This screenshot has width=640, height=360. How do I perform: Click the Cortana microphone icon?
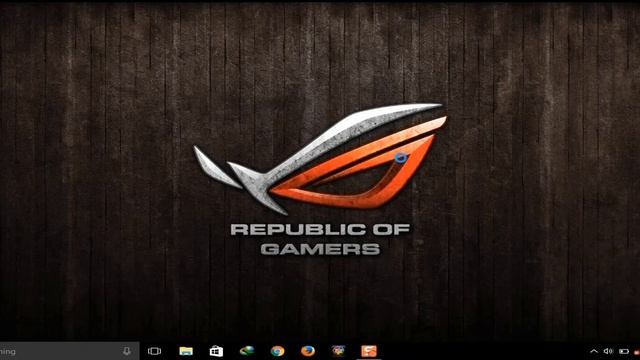(x=127, y=351)
